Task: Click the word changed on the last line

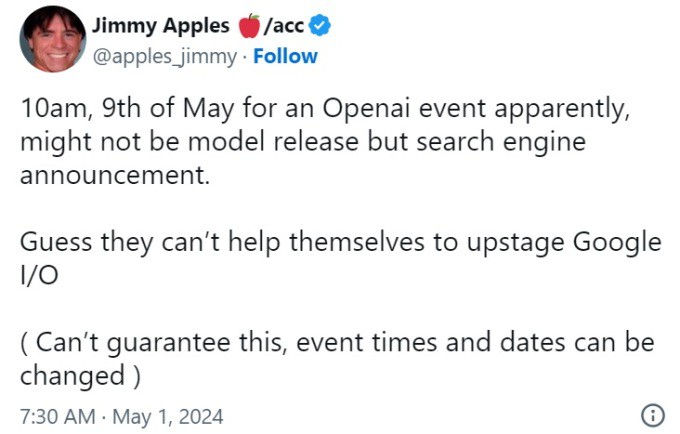Action: pos(73,375)
